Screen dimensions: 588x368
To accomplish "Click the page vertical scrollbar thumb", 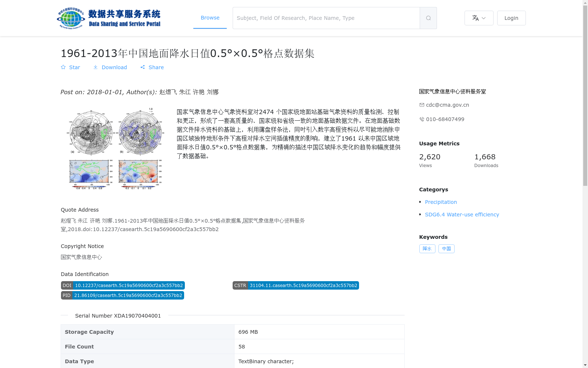I will [x=585, y=96].
